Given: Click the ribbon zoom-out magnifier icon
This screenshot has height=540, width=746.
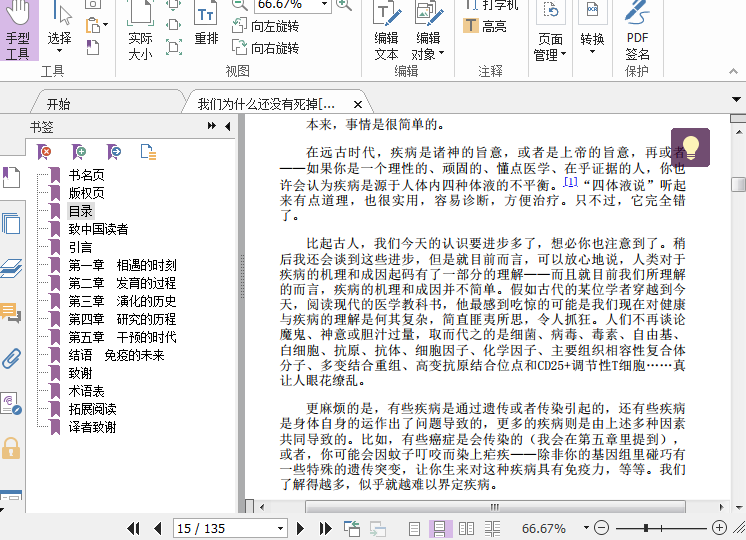Looking at the screenshot, I should 240,4.
